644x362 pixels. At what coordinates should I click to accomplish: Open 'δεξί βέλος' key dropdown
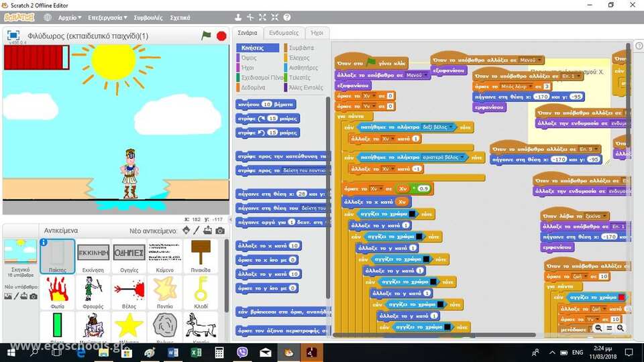tap(438, 127)
